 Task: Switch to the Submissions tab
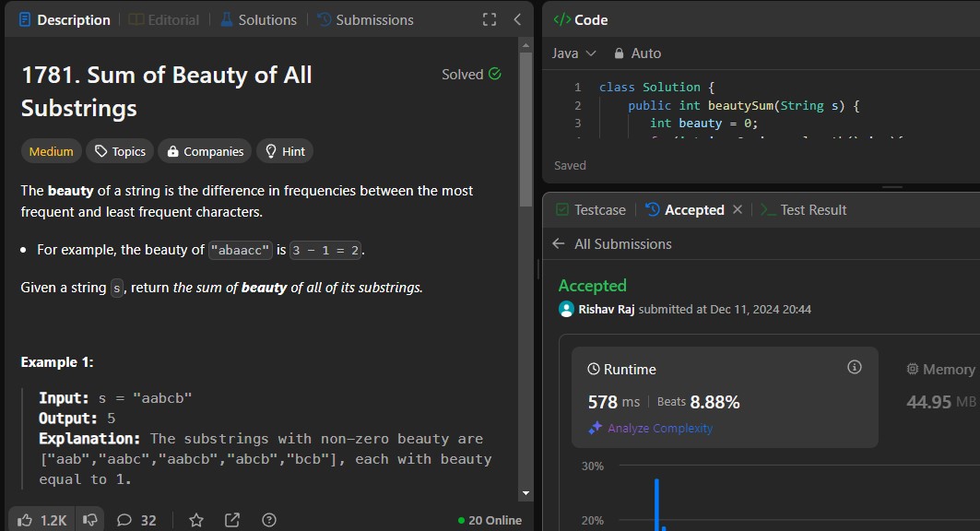pyautogui.click(x=366, y=20)
